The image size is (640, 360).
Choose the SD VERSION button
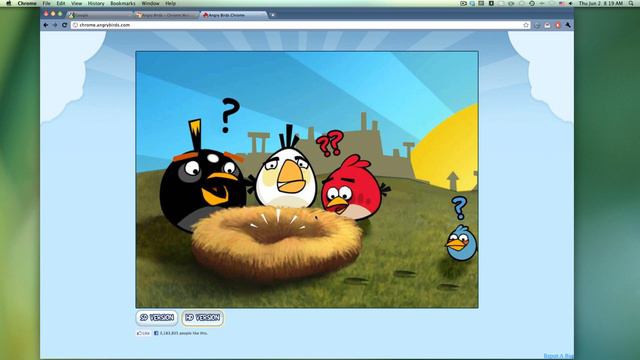[157, 318]
